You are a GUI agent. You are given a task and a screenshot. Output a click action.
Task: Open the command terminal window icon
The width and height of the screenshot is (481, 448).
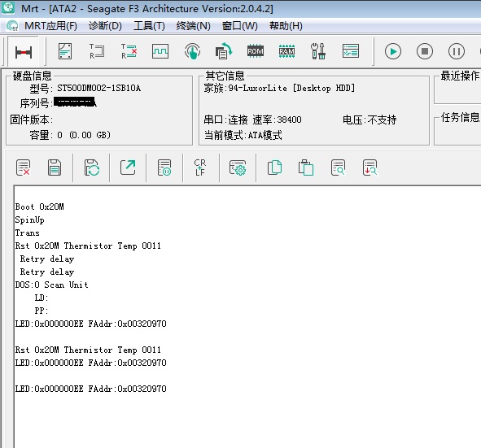350,51
